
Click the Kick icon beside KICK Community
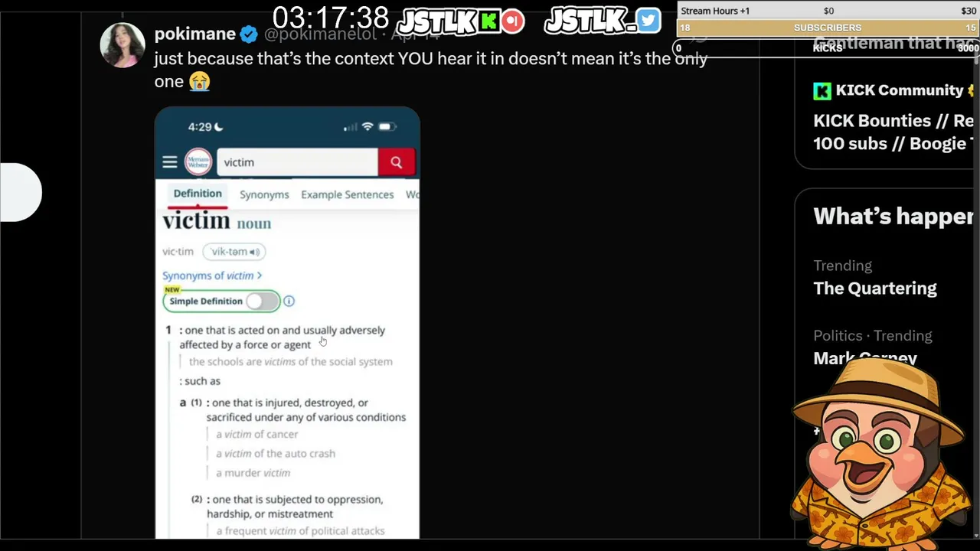(x=822, y=91)
